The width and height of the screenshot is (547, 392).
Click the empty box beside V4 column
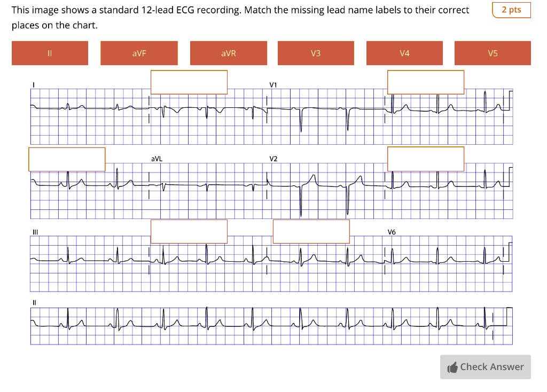pos(426,159)
